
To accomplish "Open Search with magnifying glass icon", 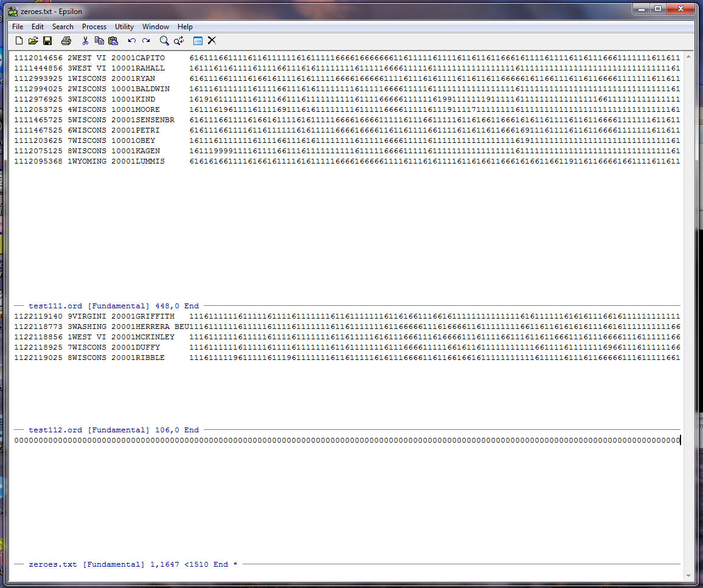I will click(164, 41).
